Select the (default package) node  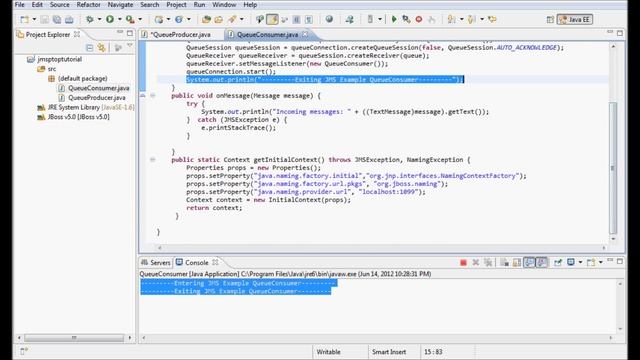point(82,78)
